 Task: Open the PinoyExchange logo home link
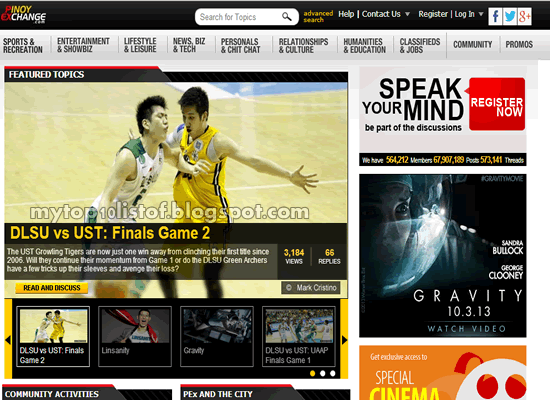coord(23,15)
